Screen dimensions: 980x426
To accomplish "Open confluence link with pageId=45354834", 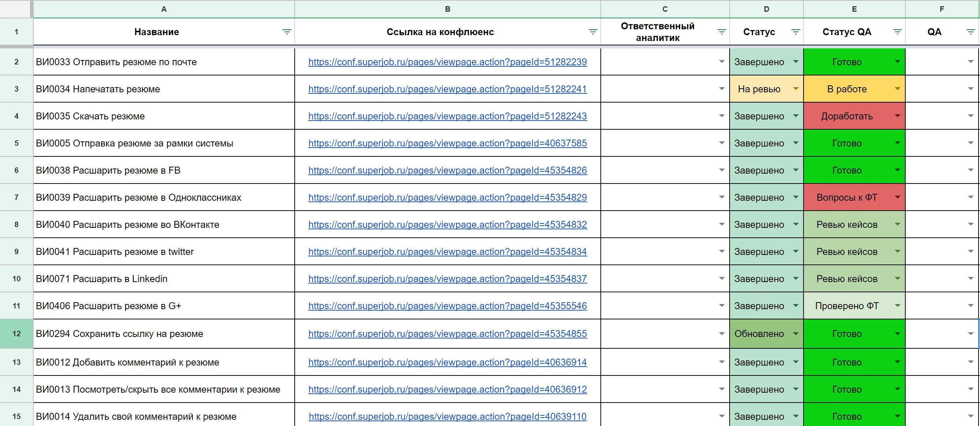I will pyautogui.click(x=447, y=252).
